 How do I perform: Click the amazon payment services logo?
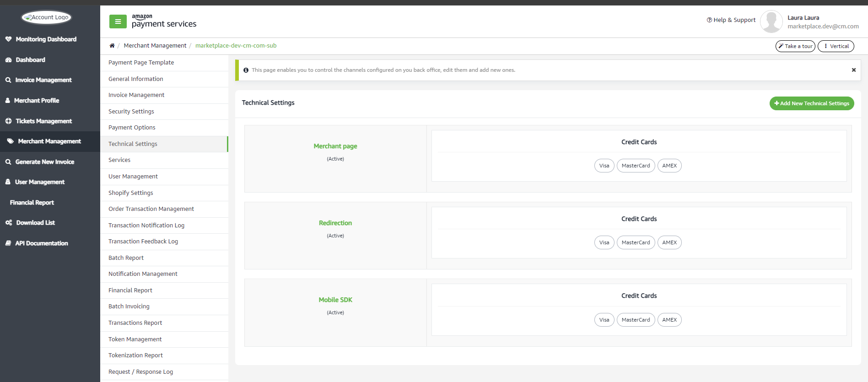164,21
